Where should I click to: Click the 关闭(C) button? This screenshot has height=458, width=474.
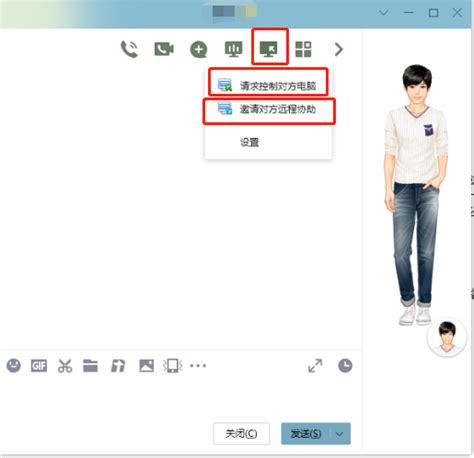pos(241,433)
